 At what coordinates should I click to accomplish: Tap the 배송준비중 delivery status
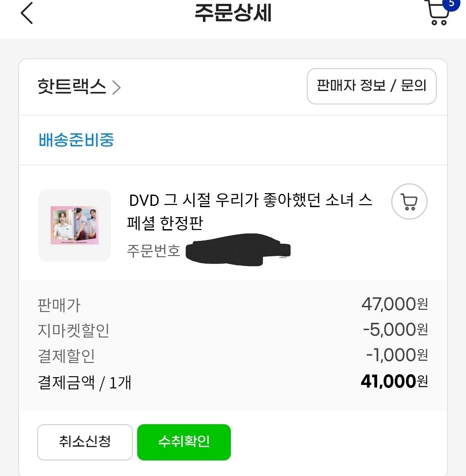point(76,140)
